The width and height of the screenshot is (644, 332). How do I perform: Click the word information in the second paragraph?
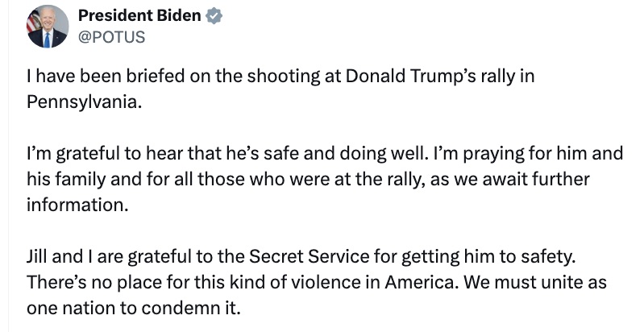(x=76, y=205)
